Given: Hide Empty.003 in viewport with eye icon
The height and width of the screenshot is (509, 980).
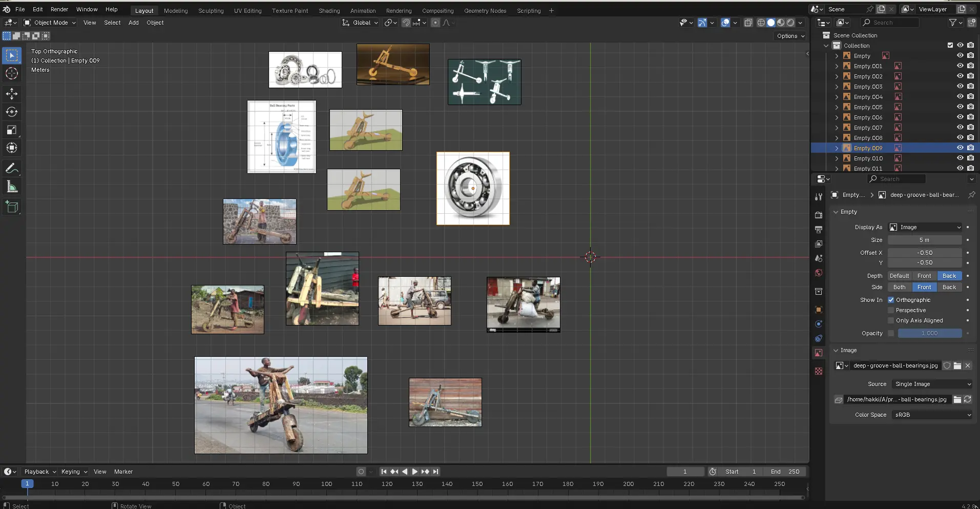Looking at the screenshot, I should [x=961, y=86].
